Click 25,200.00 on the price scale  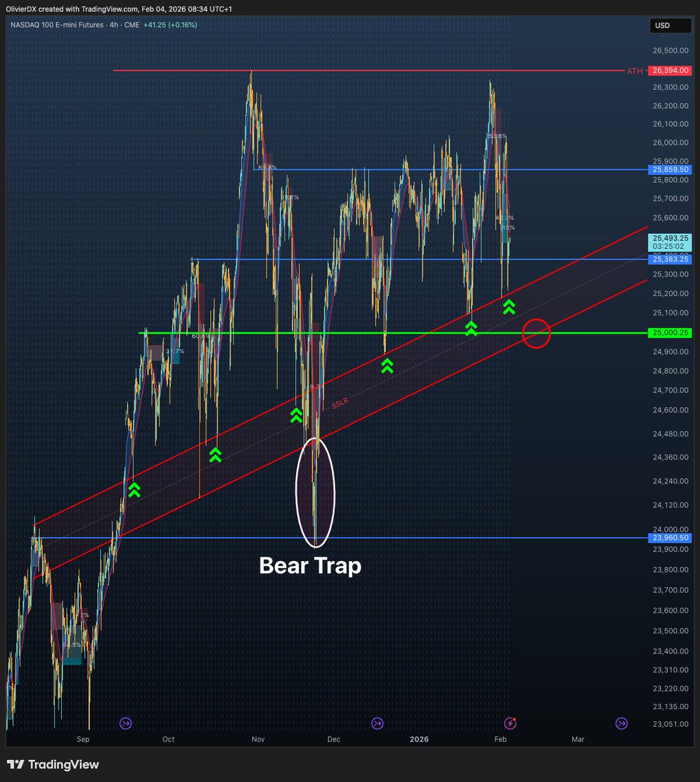[671, 294]
